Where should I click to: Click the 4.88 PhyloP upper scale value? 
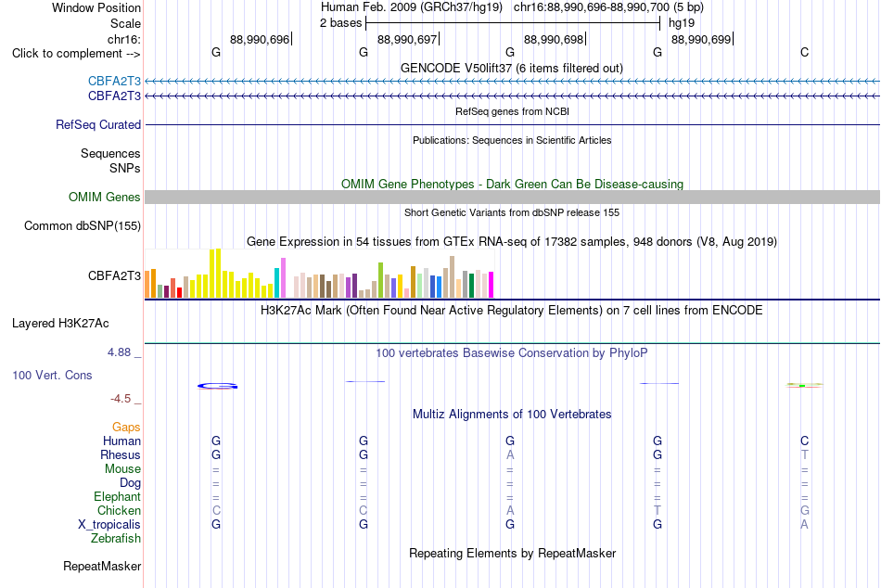(x=119, y=352)
